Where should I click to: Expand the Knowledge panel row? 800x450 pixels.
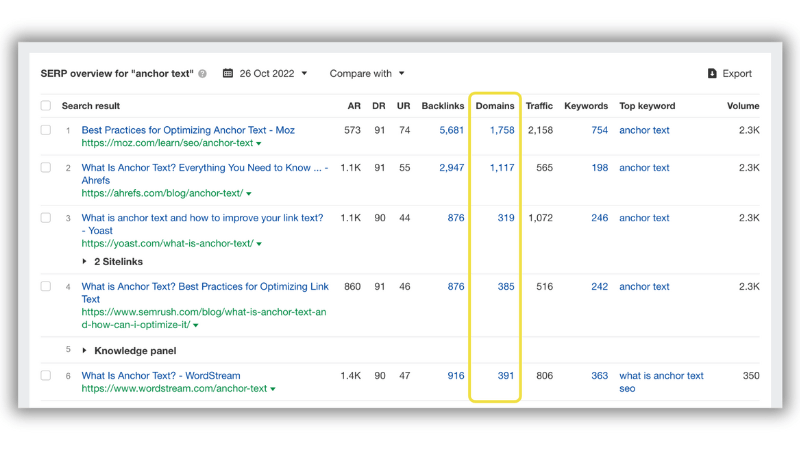(130, 351)
